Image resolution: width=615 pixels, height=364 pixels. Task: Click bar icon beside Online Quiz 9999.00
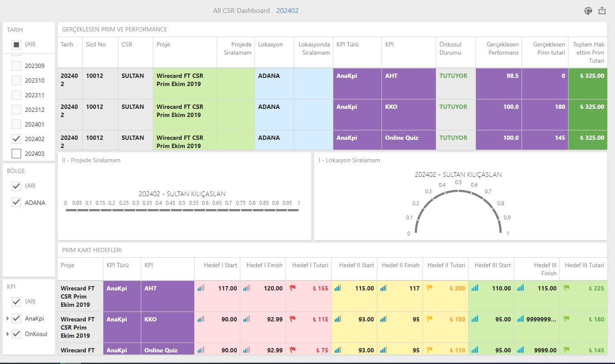(x=520, y=350)
